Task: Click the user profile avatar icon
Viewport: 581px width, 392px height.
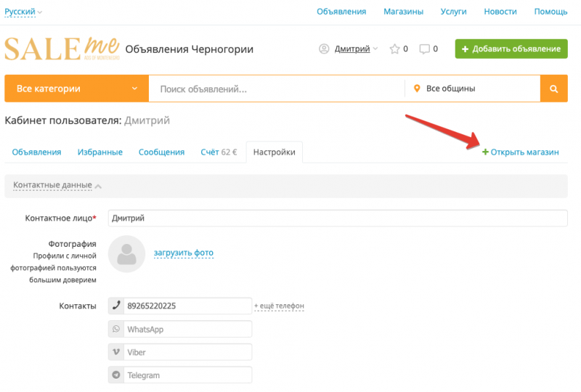Action: [x=324, y=49]
